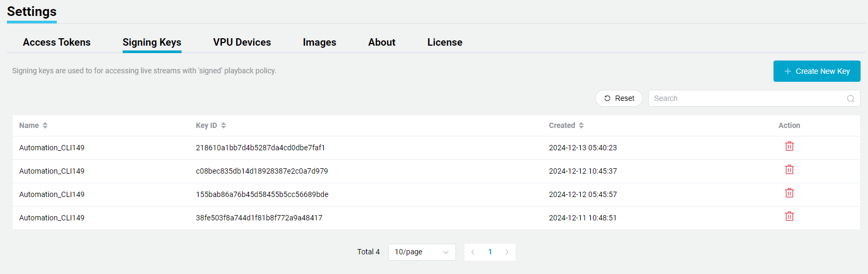The height and width of the screenshot is (274, 868).
Task: Delete the key starting with c08bec835
Action: [x=789, y=170]
